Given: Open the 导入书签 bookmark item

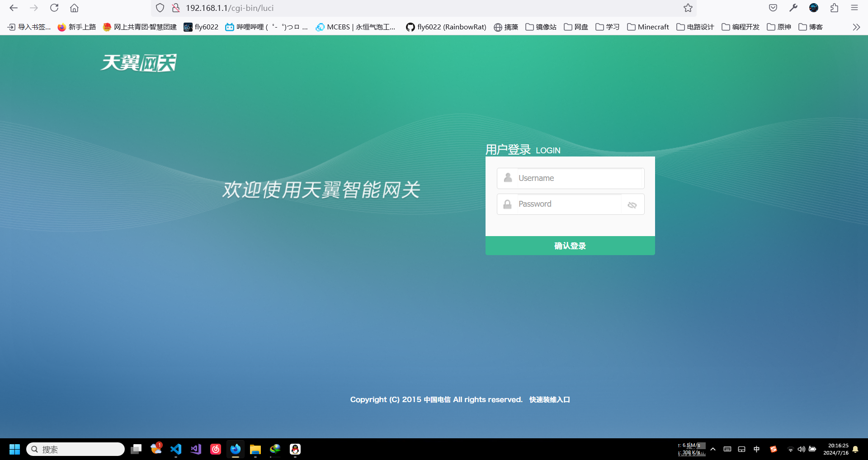Looking at the screenshot, I should pos(29,27).
